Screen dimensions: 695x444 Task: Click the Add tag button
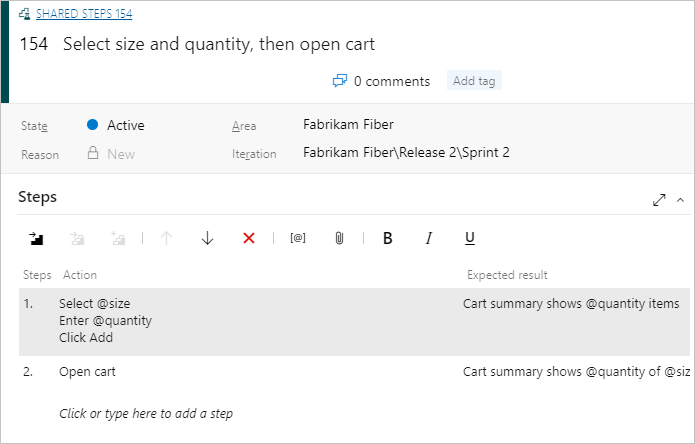pos(474,81)
